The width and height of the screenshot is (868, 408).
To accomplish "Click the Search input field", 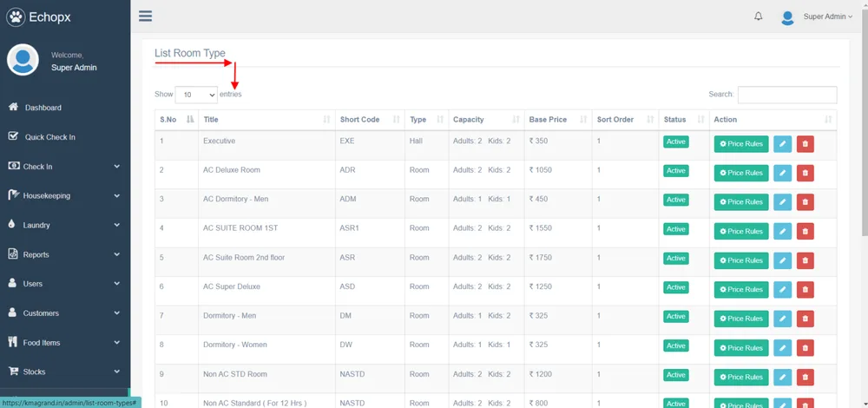I will [x=787, y=95].
